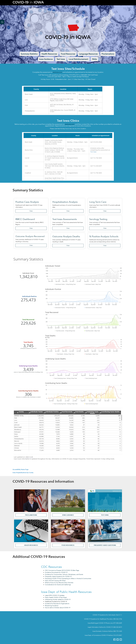Click View under Serology Testing
This screenshot has width=136, height=644.
pyautogui.click(x=105, y=228)
